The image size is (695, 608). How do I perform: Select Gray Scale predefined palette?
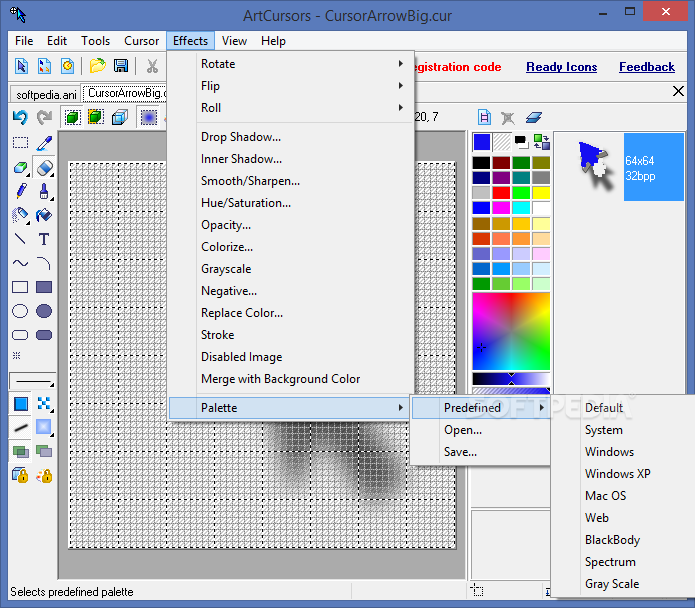pos(624,584)
